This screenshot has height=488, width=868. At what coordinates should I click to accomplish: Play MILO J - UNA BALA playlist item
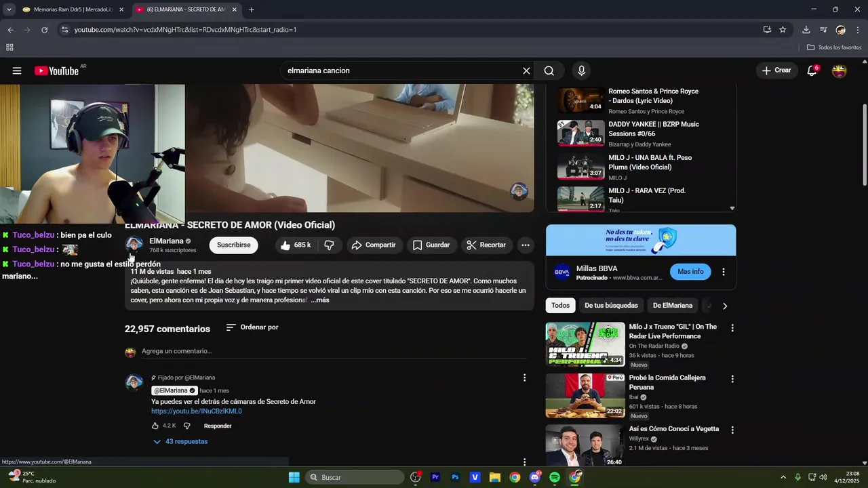pos(641,167)
